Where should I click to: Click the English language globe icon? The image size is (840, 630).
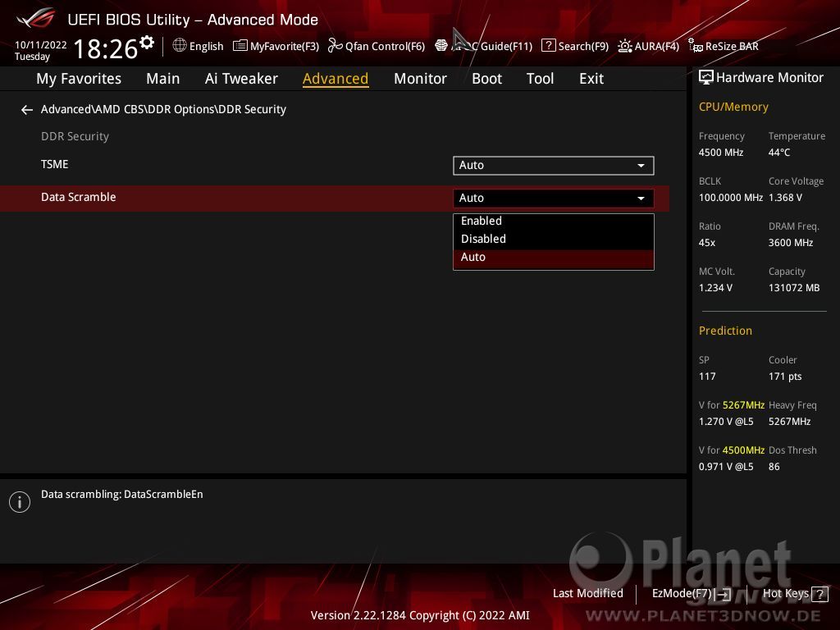coord(180,46)
